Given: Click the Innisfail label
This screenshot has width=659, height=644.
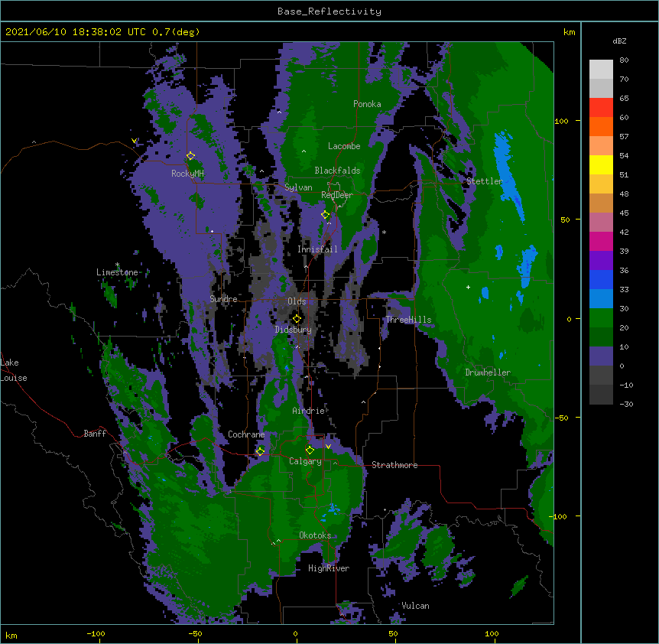Looking at the screenshot, I should [x=317, y=249].
